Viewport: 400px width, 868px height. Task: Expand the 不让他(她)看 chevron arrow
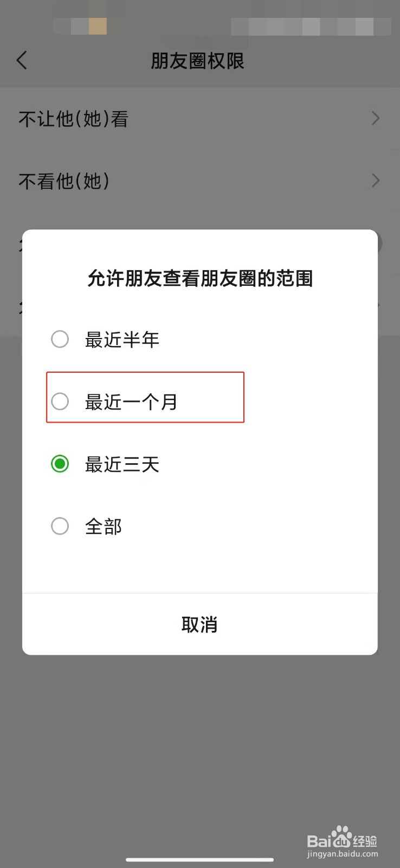(376, 118)
